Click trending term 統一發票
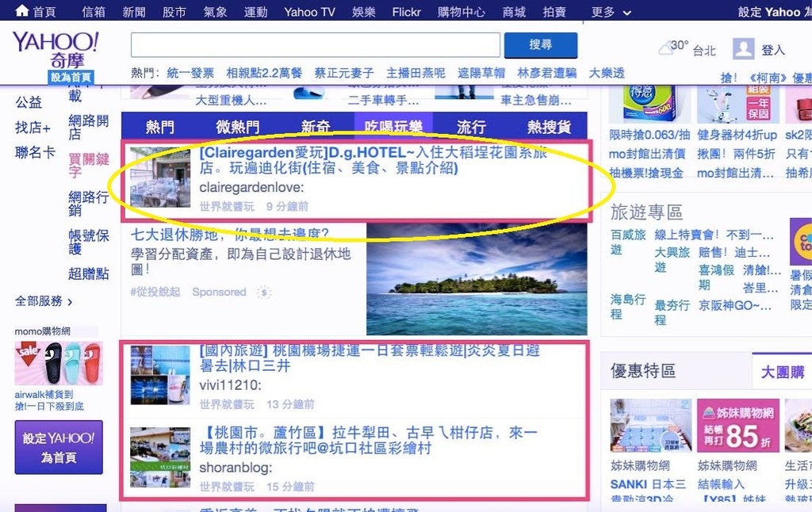 (x=190, y=73)
